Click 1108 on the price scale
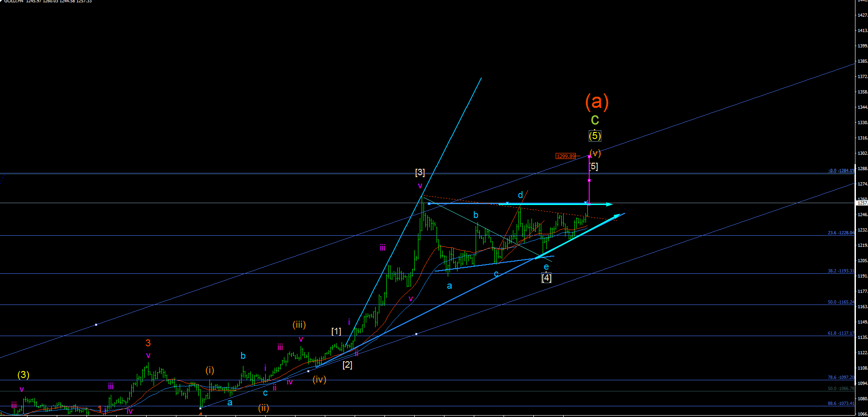 862,368
